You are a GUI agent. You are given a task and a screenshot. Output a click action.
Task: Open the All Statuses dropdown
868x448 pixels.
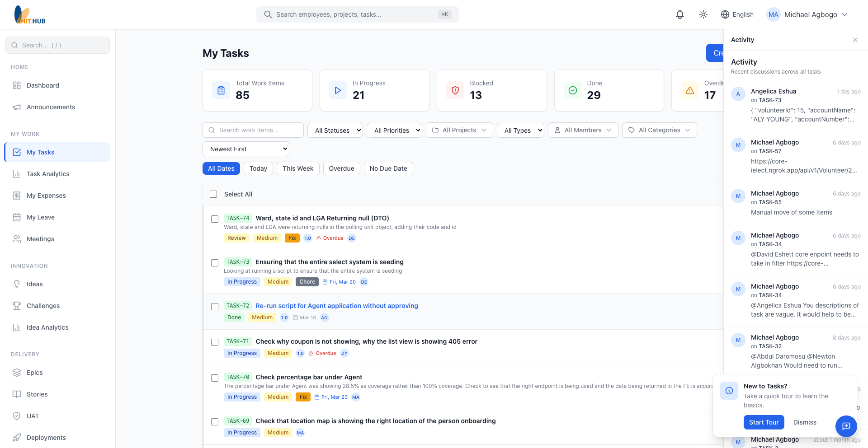[335, 130]
